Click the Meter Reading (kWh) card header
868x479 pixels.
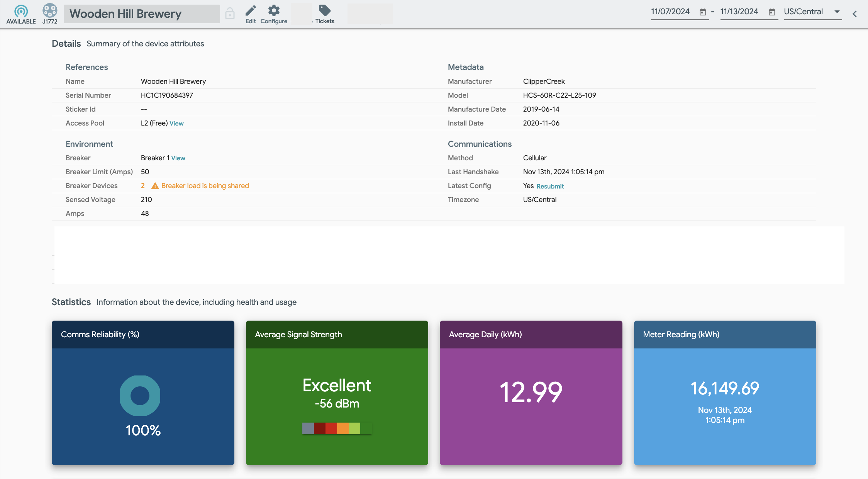tap(725, 335)
